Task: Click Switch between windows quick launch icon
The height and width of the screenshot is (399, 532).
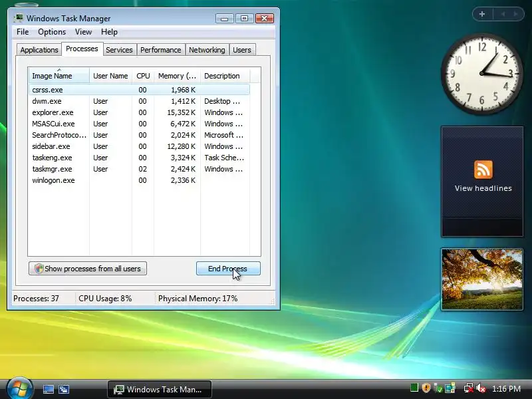Action: click(64, 389)
